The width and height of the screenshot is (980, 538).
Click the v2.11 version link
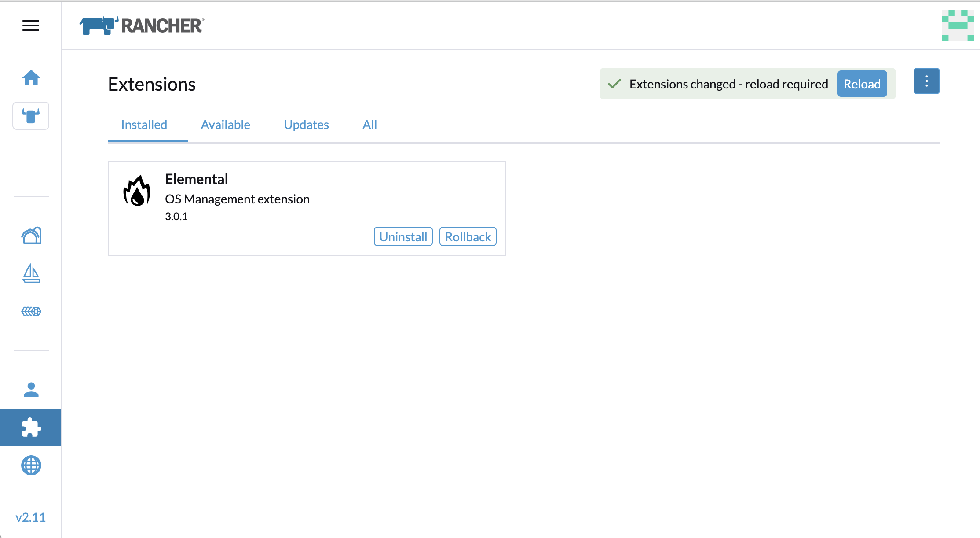tap(30, 517)
